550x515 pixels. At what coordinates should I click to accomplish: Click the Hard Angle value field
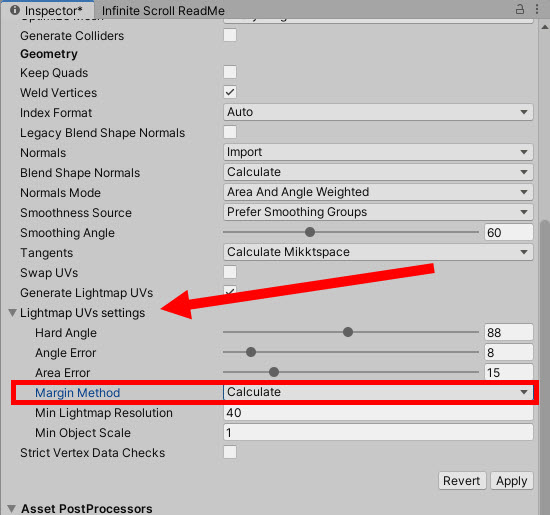click(509, 332)
